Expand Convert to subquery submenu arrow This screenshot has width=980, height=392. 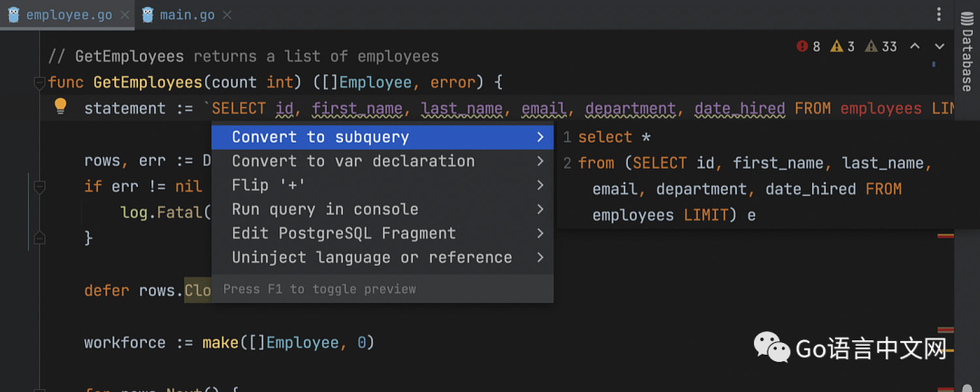[540, 137]
